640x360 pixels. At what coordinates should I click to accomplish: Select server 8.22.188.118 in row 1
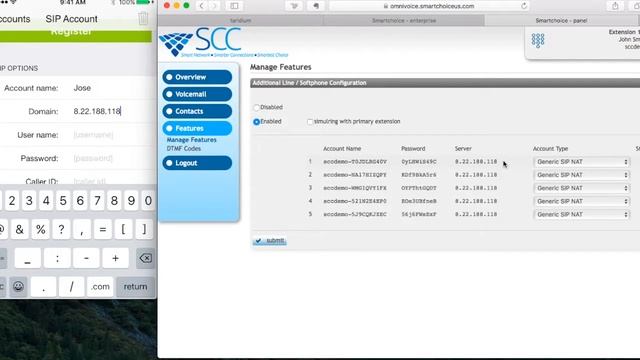click(476, 162)
